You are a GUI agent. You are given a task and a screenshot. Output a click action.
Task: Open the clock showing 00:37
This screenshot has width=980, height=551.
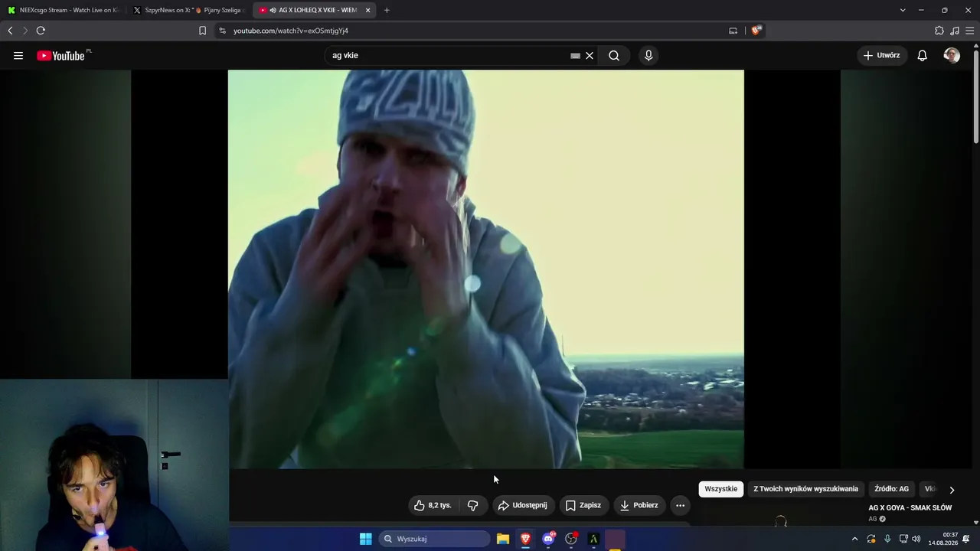coord(943,539)
